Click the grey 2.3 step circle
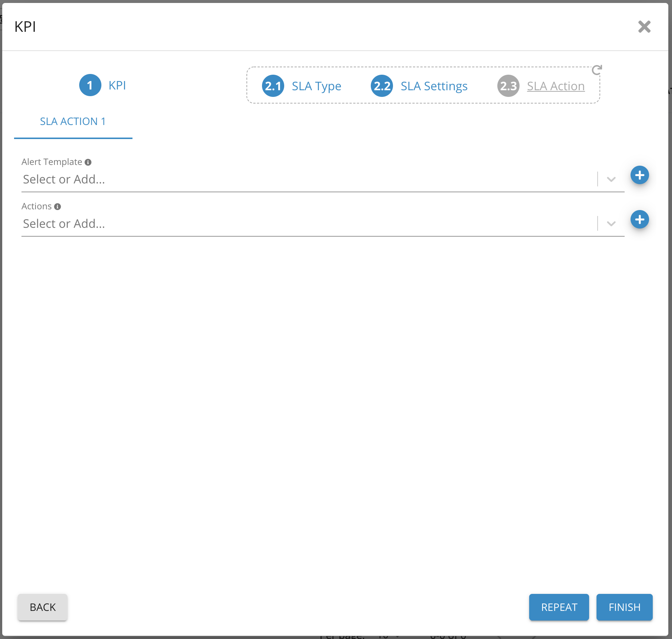This screenshot has width=672, height=639. [x=508, y=86]
